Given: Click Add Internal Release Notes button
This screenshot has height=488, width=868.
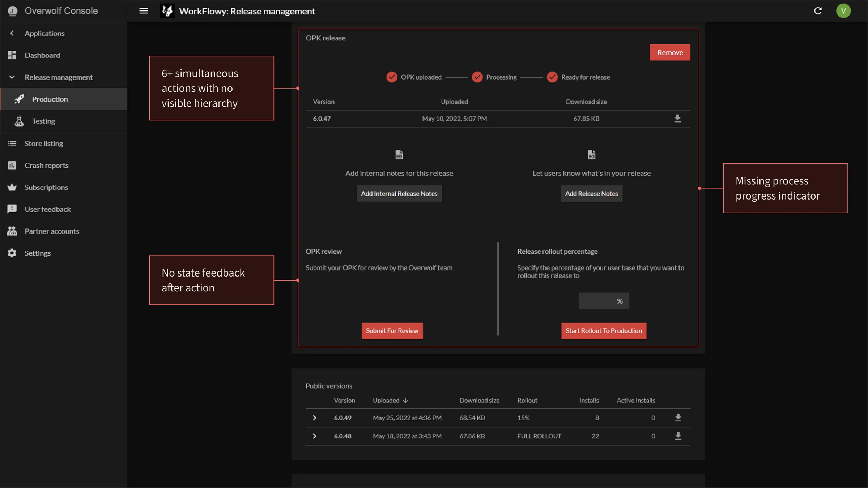Looking at the screenshot, I should (x=399, y=193).
